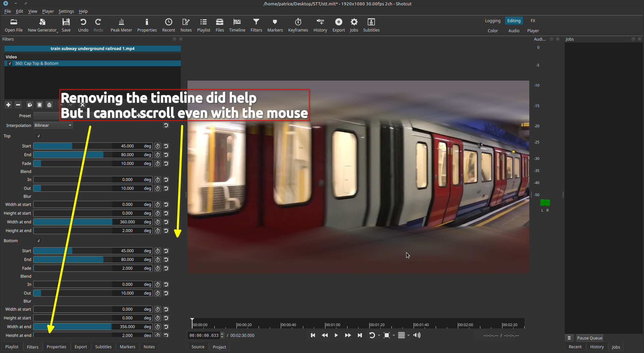Screen dimensions: 644x353
Task: Reset Width at end value in Top section
Action: click(x=166, y=222)
